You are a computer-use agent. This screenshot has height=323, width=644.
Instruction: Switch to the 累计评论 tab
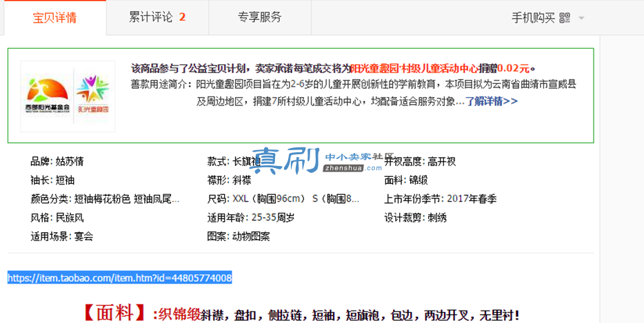point(157,18)
